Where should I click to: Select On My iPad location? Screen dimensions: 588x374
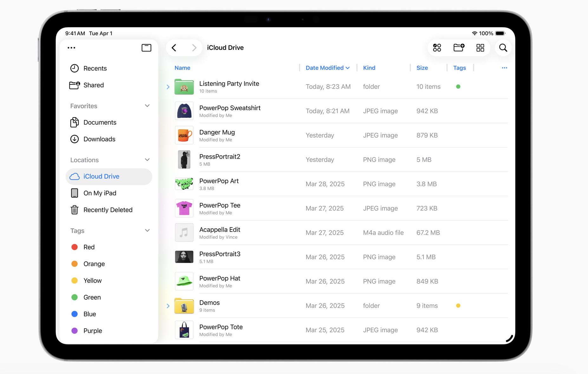(x=100, y=193)
